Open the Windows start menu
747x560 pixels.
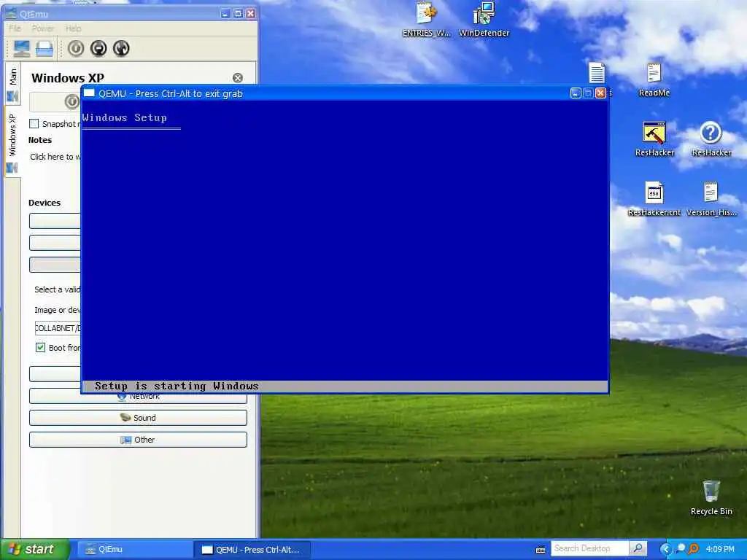tap(35, 549)
